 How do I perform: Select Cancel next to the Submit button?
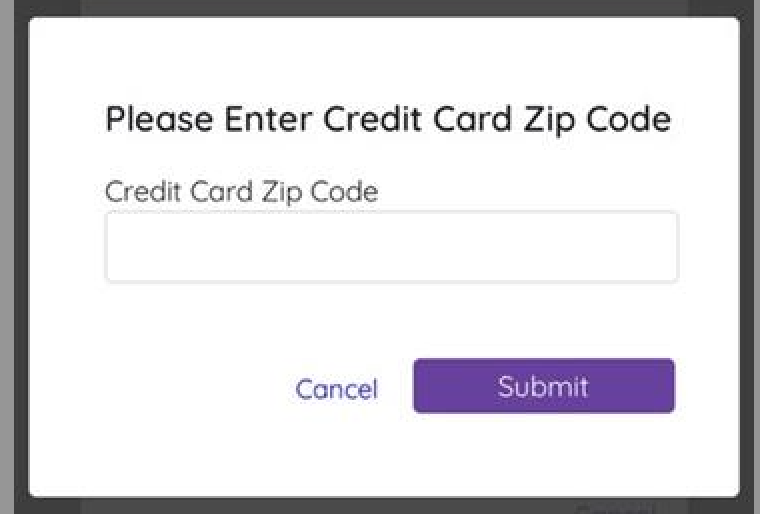click(x=336, y=388)
